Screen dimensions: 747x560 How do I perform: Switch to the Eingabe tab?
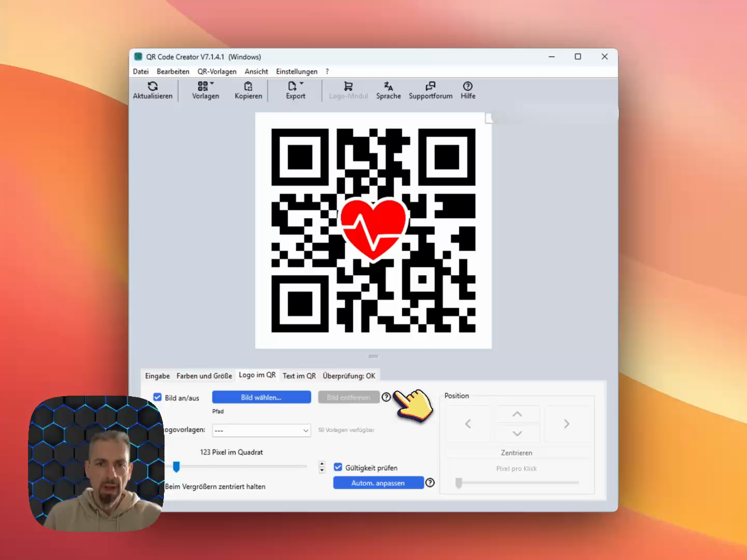coord(158,376)
